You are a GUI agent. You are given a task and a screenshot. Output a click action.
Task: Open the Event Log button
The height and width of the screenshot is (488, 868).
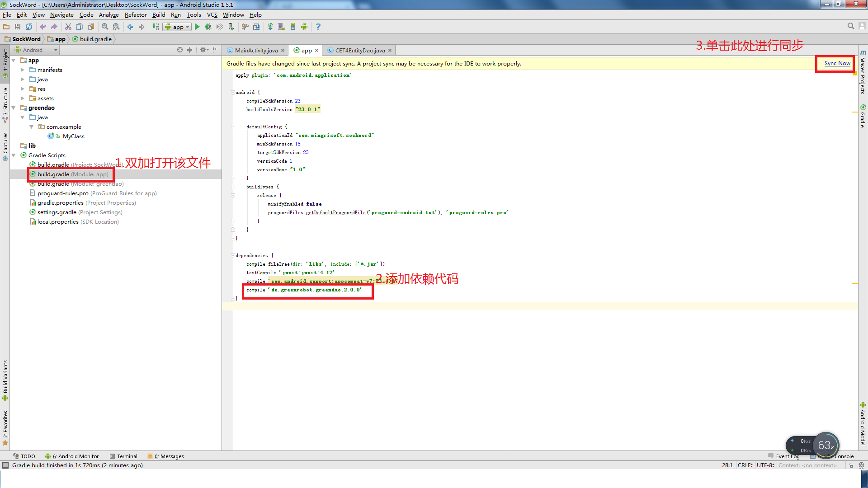click(x=784, y=456)
